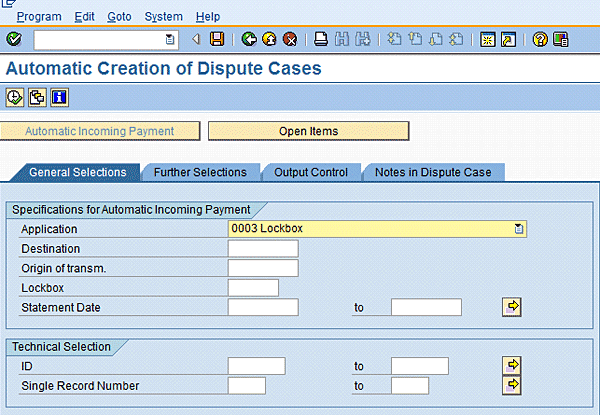Open multiple selection for Statement Date
This screenshot has width=600, height=415.
512,307
